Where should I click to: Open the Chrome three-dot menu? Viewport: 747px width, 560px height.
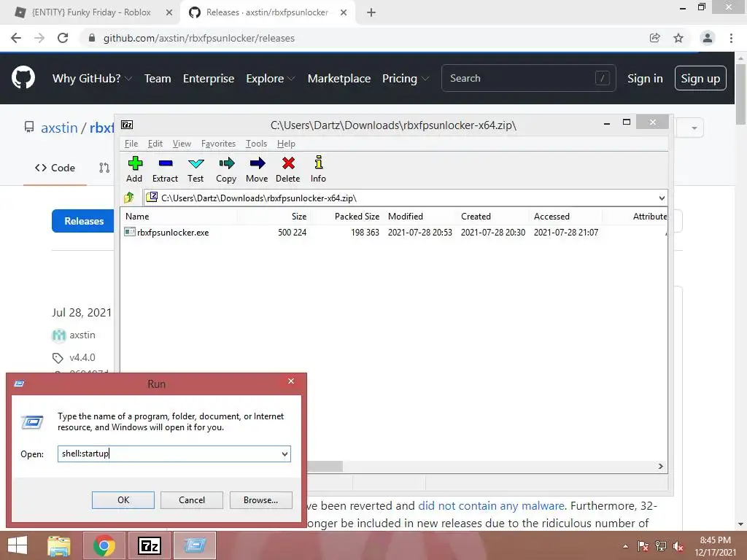pyautogui.click(x=731, y=38)
